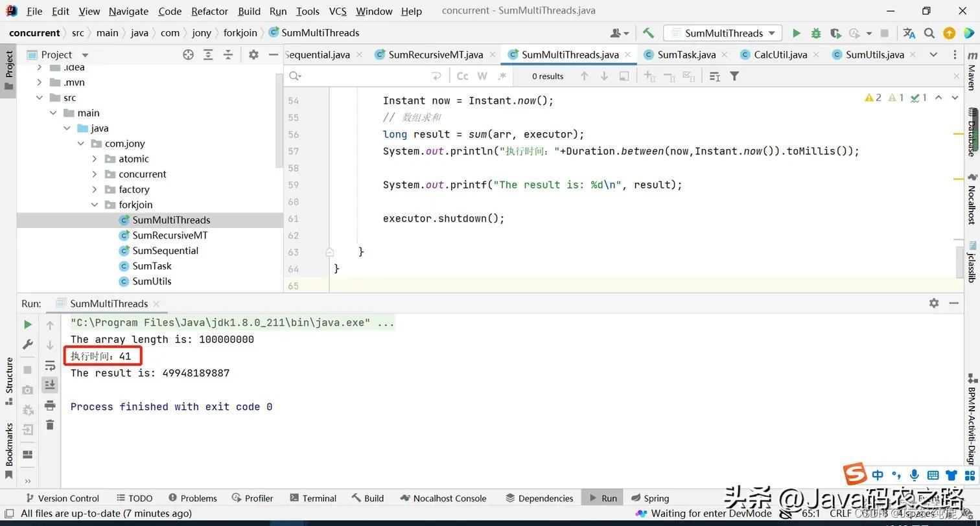Viewport: 980px width, 526px height.
Task: Start debugging with the bug icon
Action: click(x=816, y=33)
